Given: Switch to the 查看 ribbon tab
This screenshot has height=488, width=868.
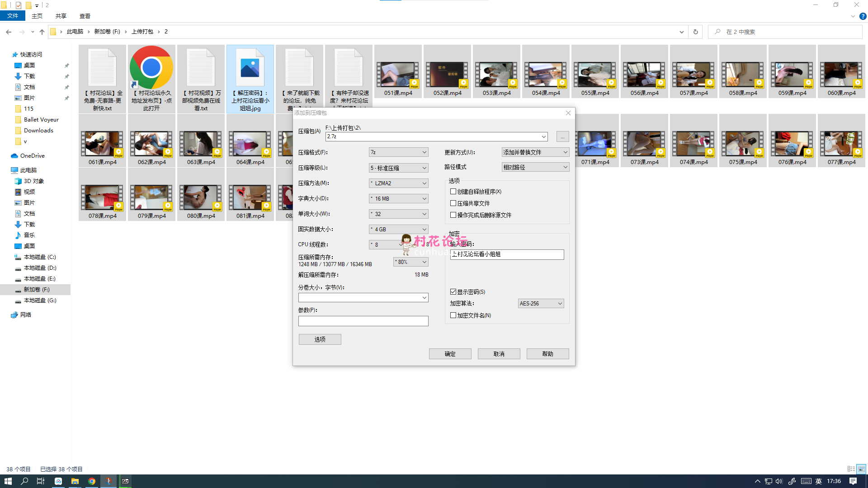Looking at the screenshot, I should (84, 16).
